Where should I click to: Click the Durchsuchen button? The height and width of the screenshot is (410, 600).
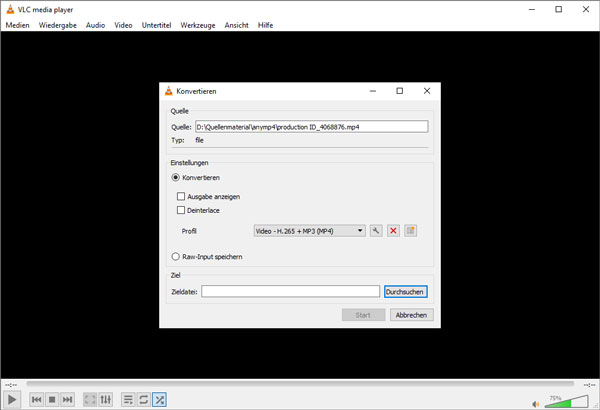click(406, 292)
